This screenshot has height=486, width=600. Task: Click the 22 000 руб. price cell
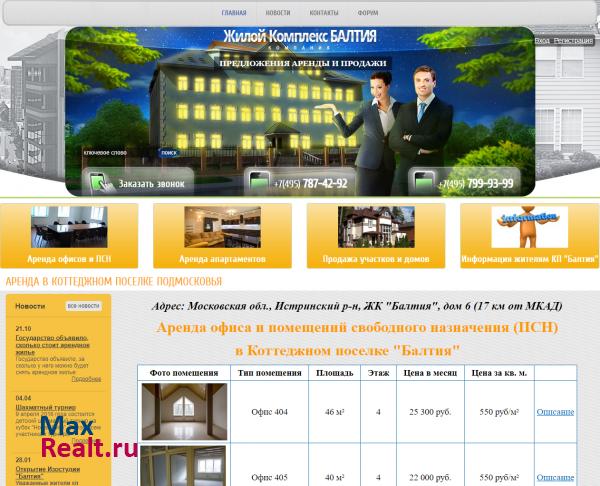[x=430, y=477]
